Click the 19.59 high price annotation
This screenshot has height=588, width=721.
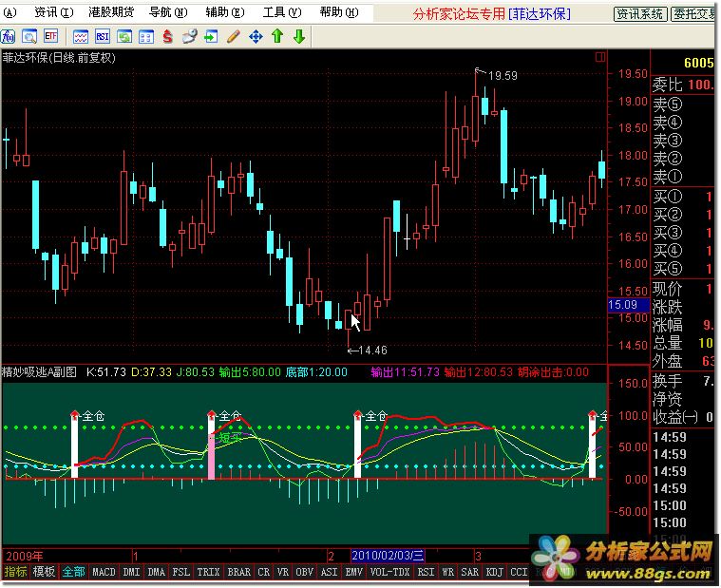[503, 75]
